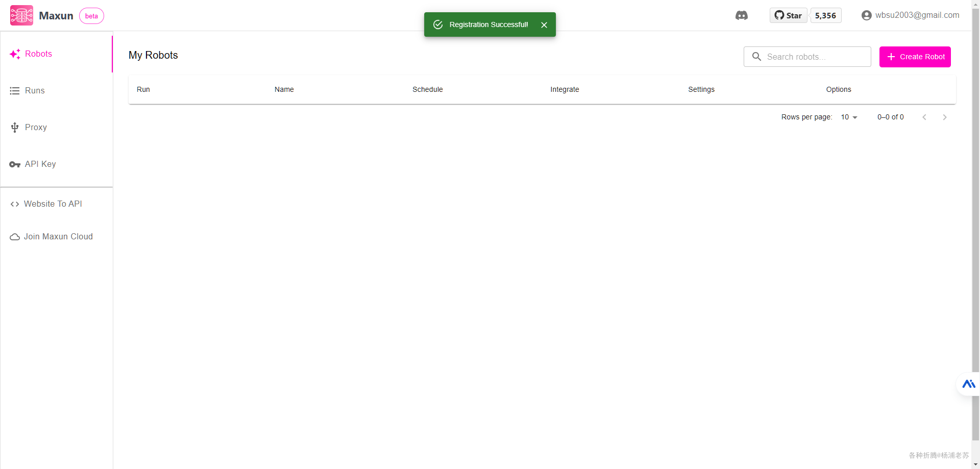The image size is (980, 469).
Task: Click the Name column header
Action: pyautogui.click(x=284, y=89)
